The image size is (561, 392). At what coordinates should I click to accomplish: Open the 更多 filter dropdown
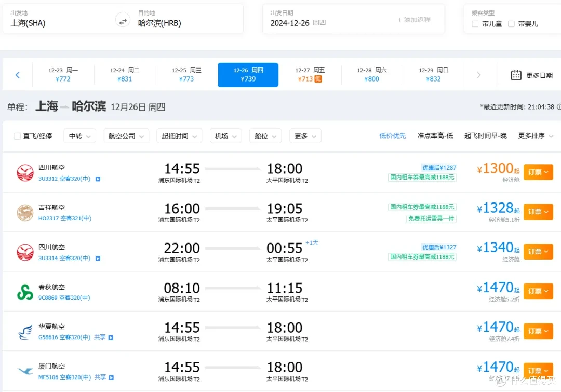click(305, 136)
